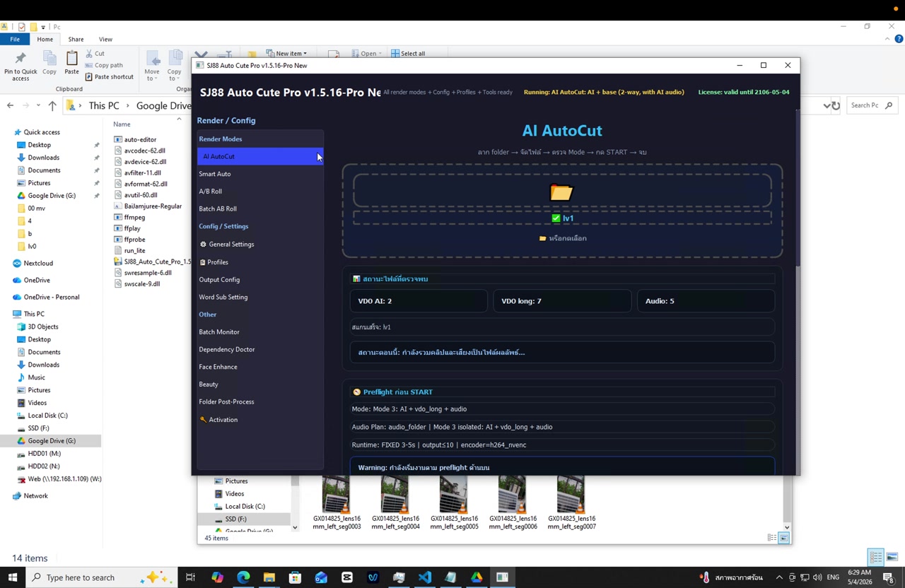Switch Explorer to large icons view

(892, 558)
